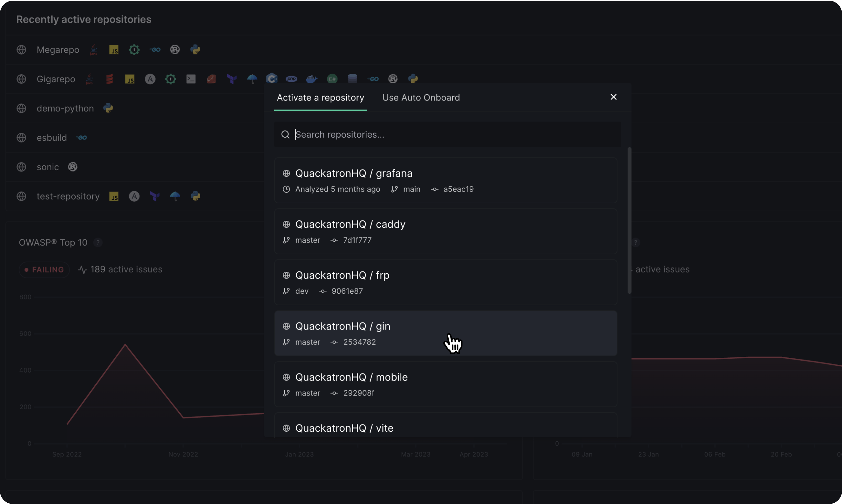This screenshot has width=842, height=504.
Task: Close the Activate a repository dialog
Action: [x=613, y=97]
